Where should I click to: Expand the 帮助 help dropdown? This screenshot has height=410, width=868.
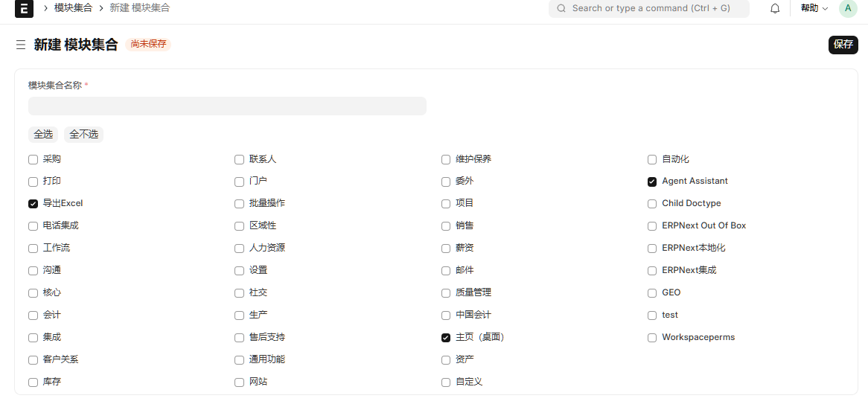point(814,8)
